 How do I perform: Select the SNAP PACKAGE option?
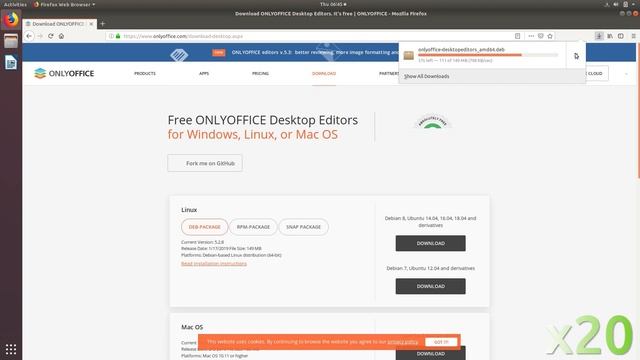point(303,227)
